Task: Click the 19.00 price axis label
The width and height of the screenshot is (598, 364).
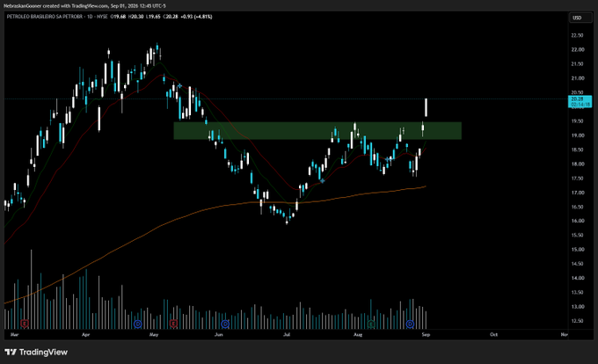Action: click(577, 135)
